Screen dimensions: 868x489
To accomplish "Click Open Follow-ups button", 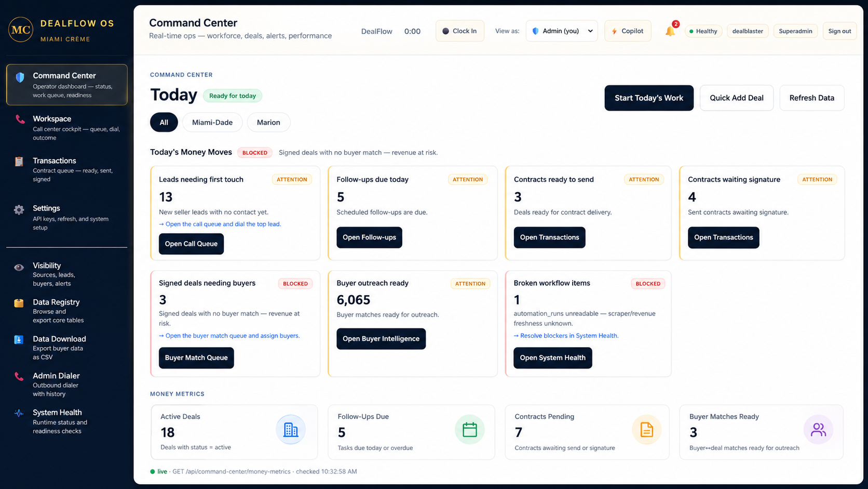I will point(369,237).
